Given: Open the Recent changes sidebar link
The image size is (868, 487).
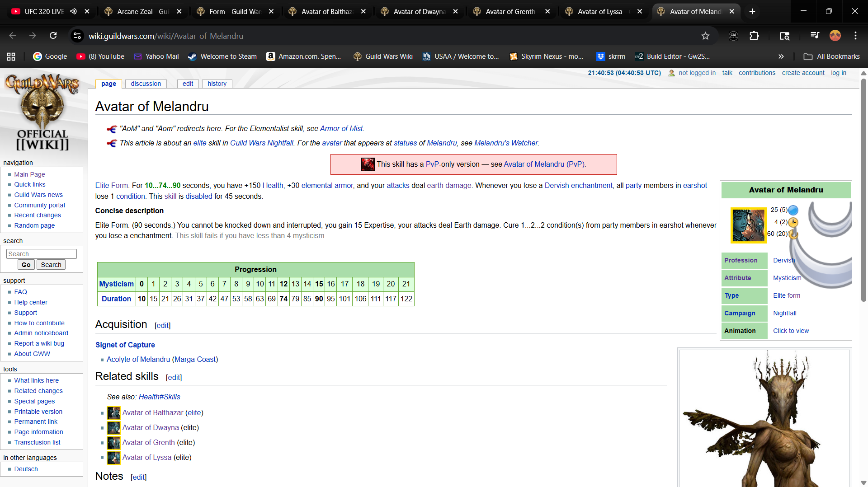Looking at the screenshot, I should click(x=38, y=215).
